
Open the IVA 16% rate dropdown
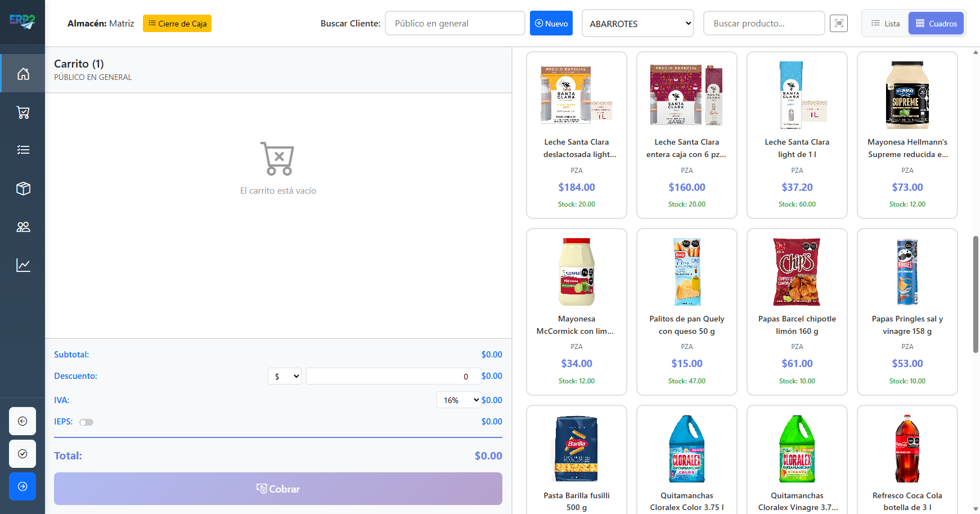pyautogui.click(x=458, y=400)
